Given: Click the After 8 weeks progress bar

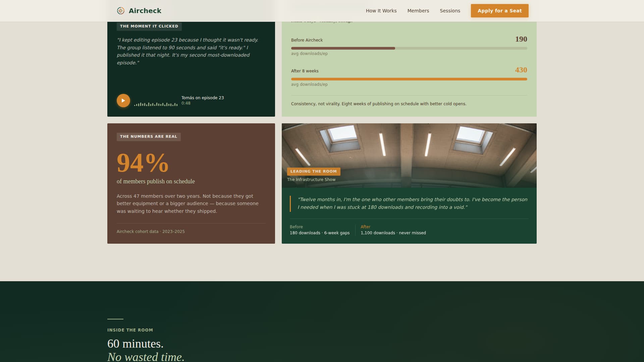Looking at the screenshot, I should 409,79.
